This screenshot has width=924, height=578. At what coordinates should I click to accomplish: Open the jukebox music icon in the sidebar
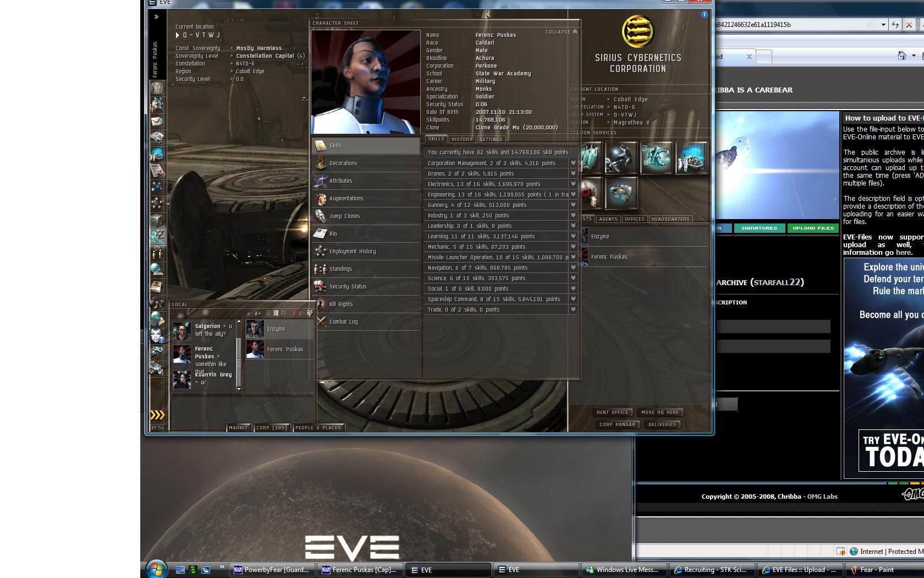point(157,303)
